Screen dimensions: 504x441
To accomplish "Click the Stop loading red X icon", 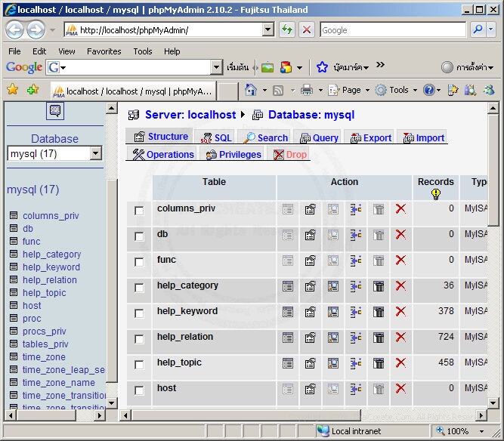I will point(307,30).
